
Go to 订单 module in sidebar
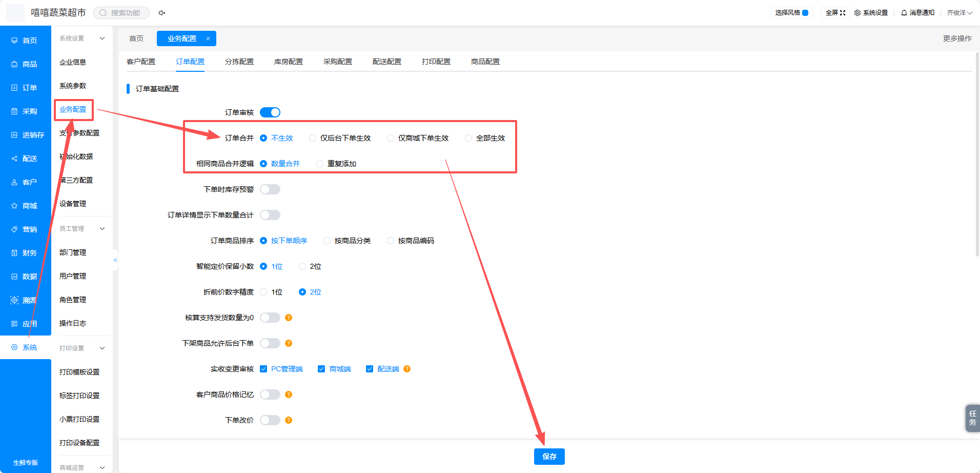tap(25, 88)
